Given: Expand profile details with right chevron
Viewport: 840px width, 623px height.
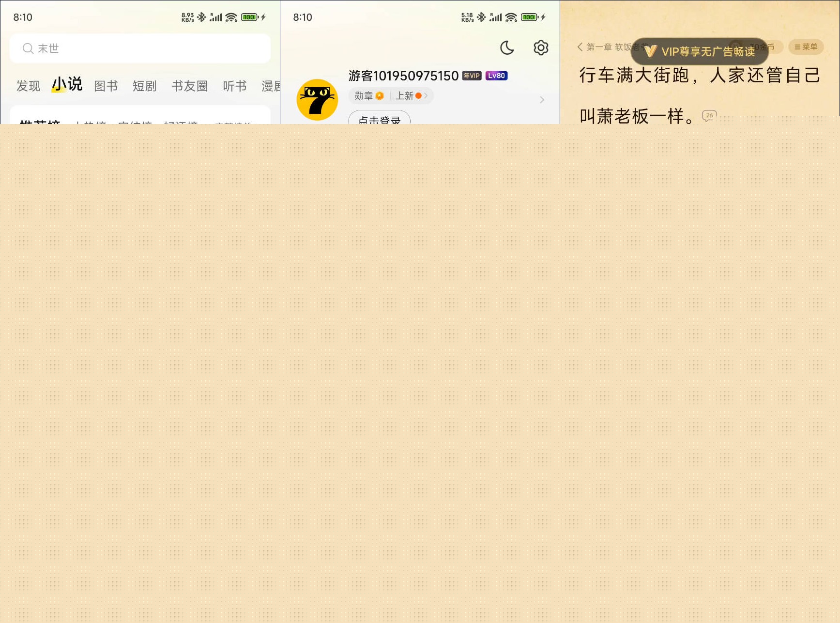Looking at the screenshot, I should [542, 100].
